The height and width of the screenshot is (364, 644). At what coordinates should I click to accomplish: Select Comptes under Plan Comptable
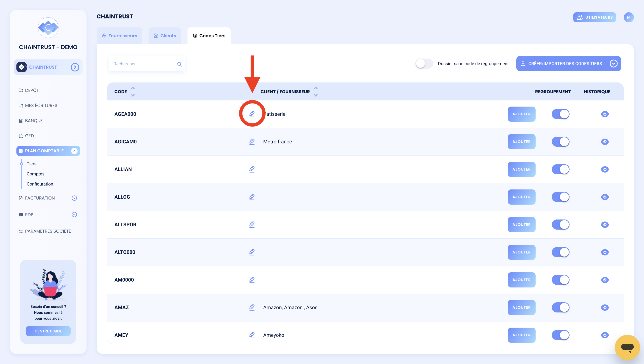pos(35,174)
